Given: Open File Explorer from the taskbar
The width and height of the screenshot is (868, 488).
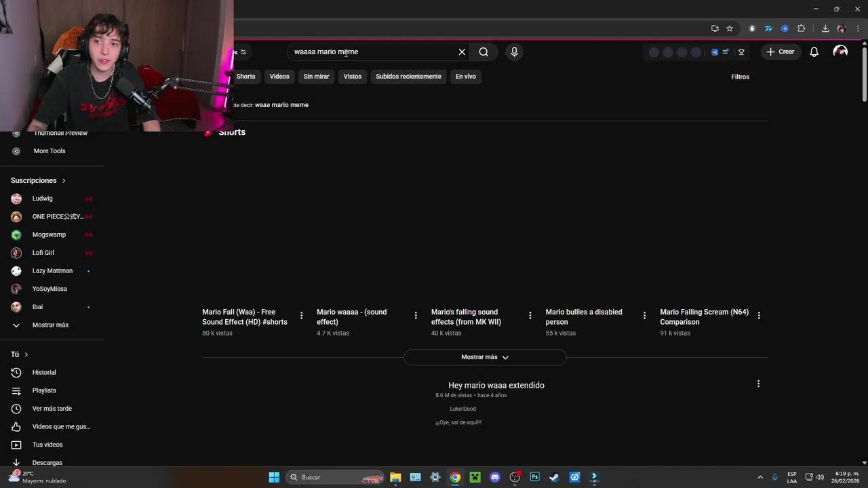Looking at the screenshot, I should [395, 477].
